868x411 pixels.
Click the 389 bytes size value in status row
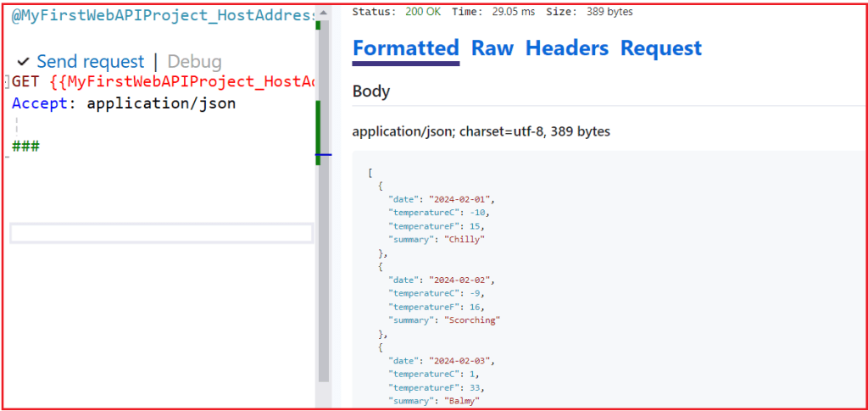tap(610, 12)
